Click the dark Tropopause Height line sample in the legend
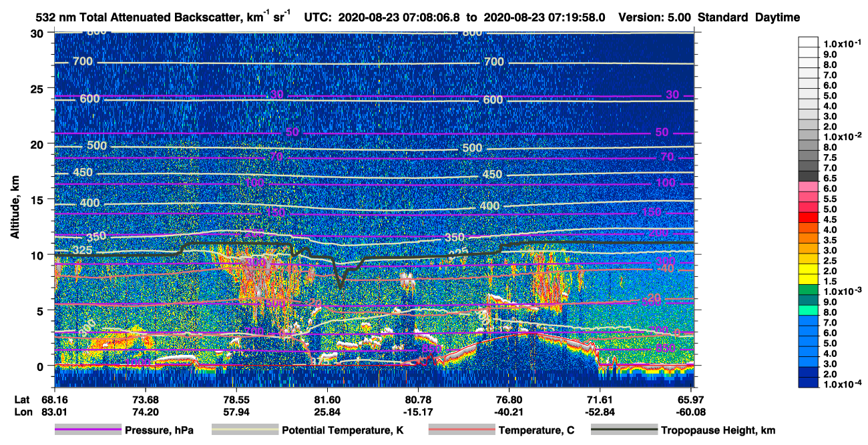This screenshot has width=868, height=445. point(624,430)
